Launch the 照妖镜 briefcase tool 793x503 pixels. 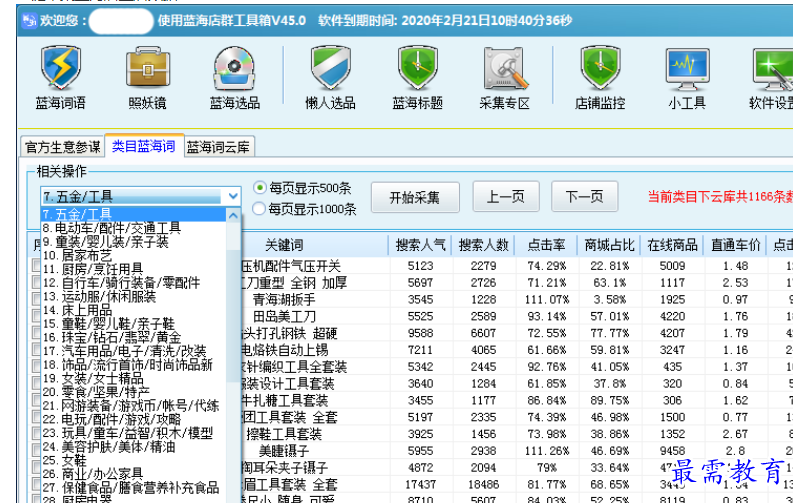pyautogui.click(x=147, y=77)
